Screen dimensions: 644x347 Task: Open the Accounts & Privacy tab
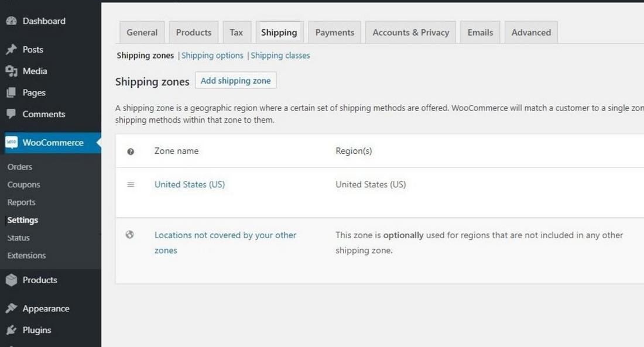410,33
